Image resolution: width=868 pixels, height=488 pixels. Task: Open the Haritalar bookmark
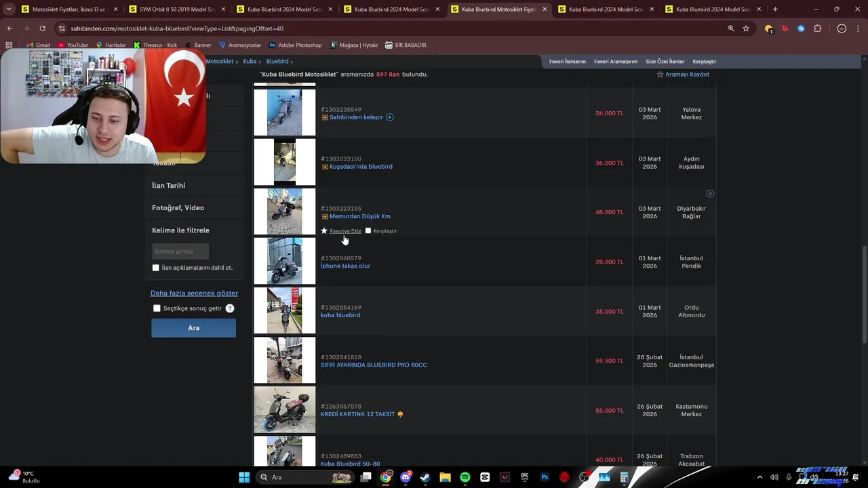111,45
